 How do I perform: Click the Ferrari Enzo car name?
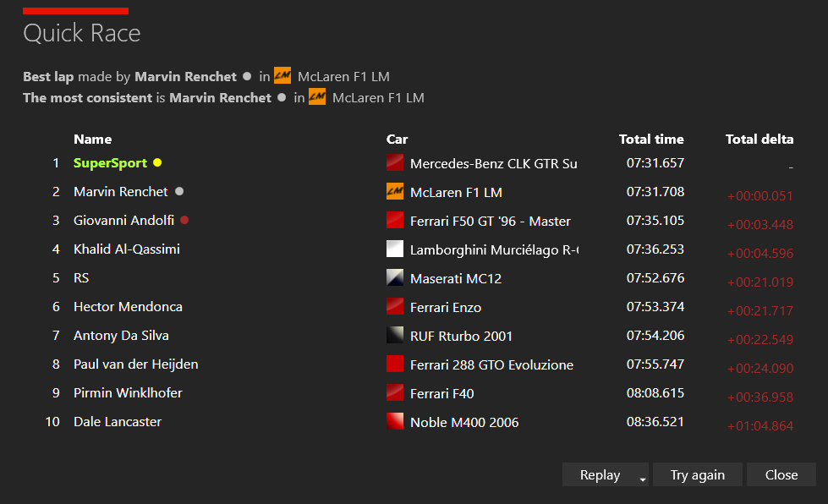click(446, 307)
